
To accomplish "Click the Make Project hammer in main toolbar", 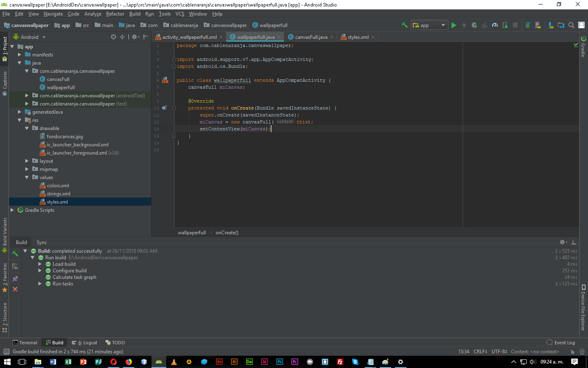I will (405, 25).
